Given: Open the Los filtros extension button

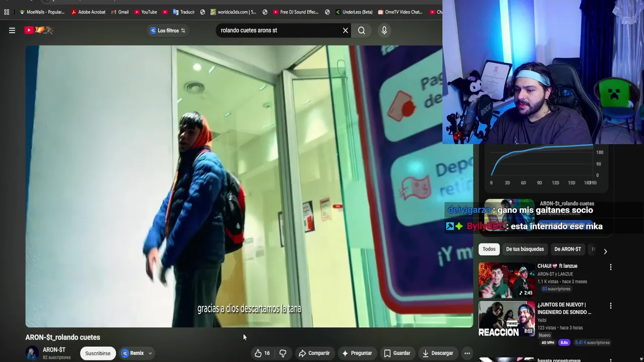Looking at the screenshot, I should [168, 31].
